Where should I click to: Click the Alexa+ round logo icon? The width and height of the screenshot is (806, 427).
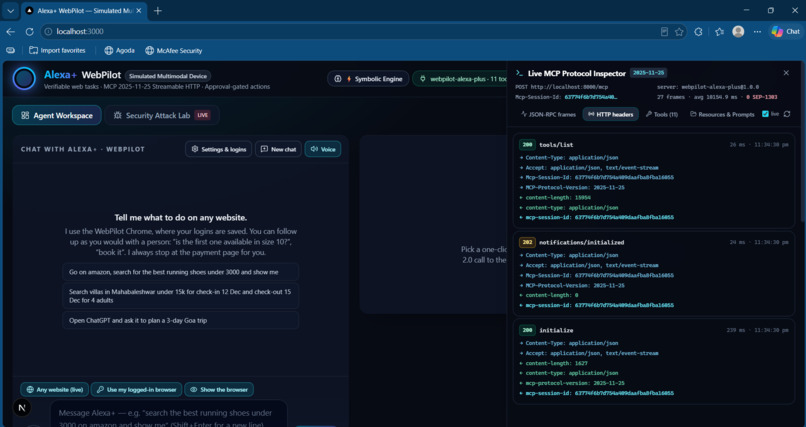(x=24, y=79)
